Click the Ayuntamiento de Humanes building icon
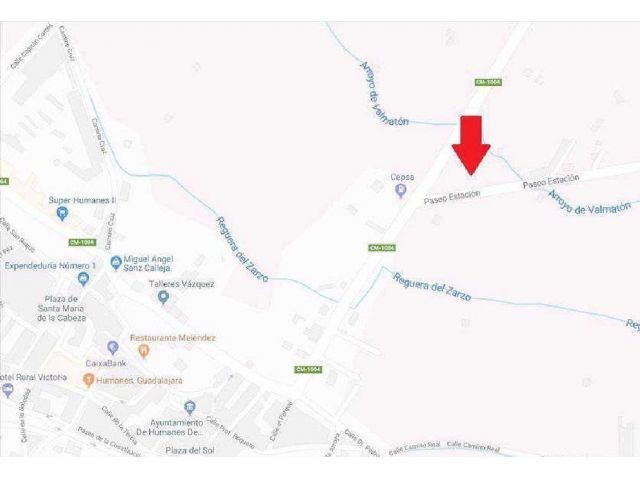The image size is (640, 480). tap(189, 407)
